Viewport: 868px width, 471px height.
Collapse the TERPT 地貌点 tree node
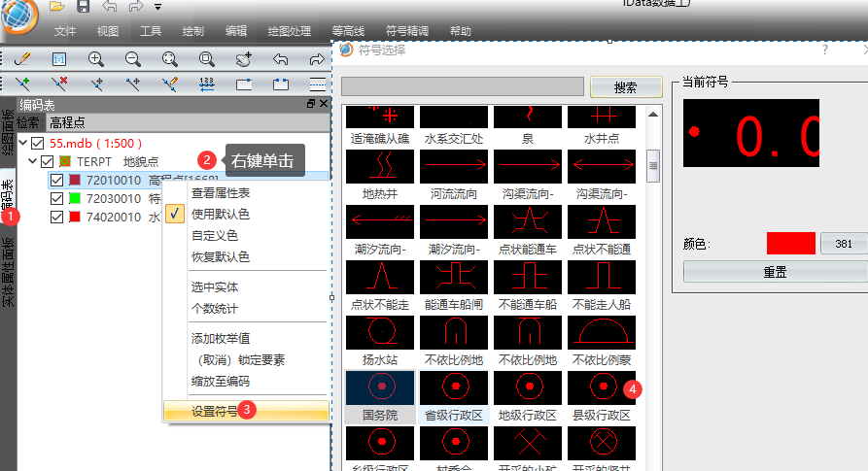[x=32, y=161]
